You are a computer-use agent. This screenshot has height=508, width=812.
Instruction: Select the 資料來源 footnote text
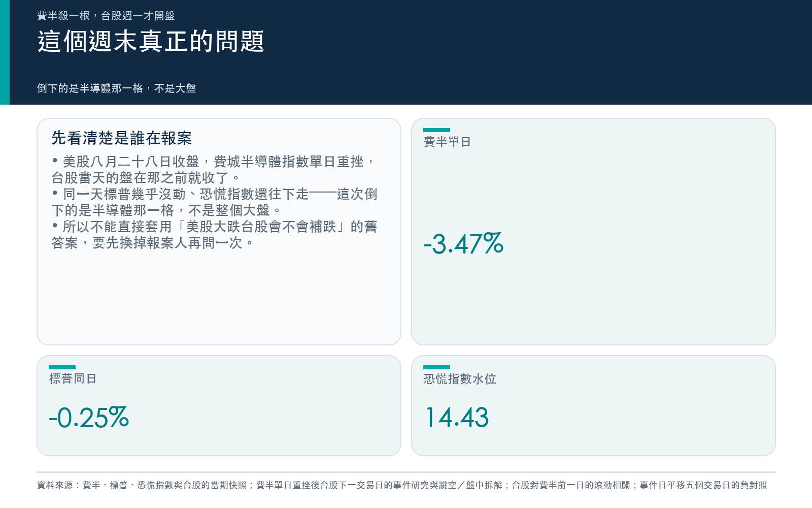[402, 485]
